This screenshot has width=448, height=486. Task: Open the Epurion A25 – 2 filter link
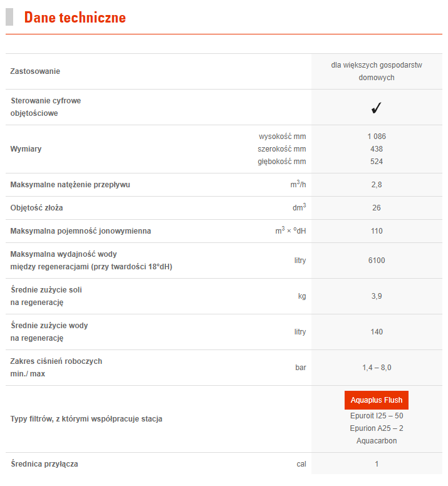[376, 428]
